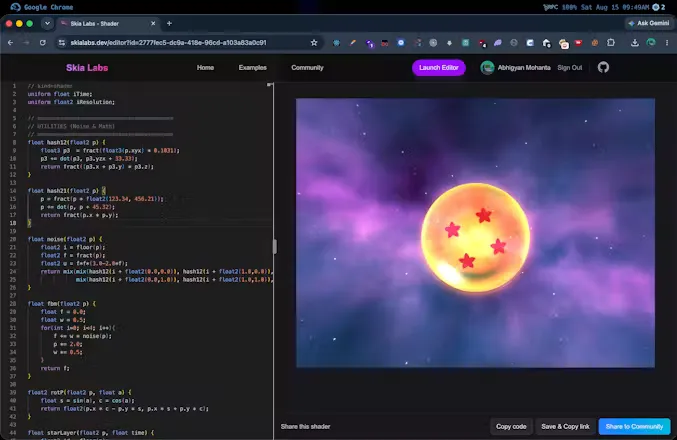Click the React DevTools atom extension icon
Screen dimensions: 677x440
click(x=336, y=43)
